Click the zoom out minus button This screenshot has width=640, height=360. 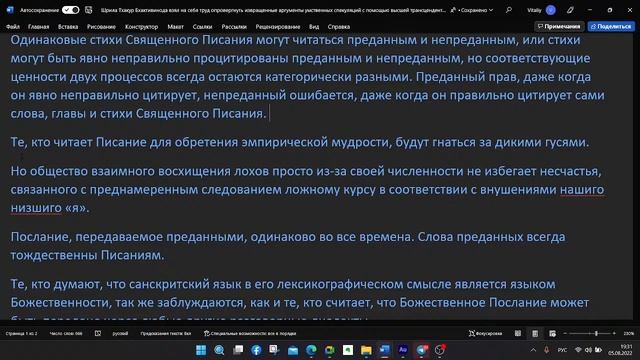click(x=565, y=333)
